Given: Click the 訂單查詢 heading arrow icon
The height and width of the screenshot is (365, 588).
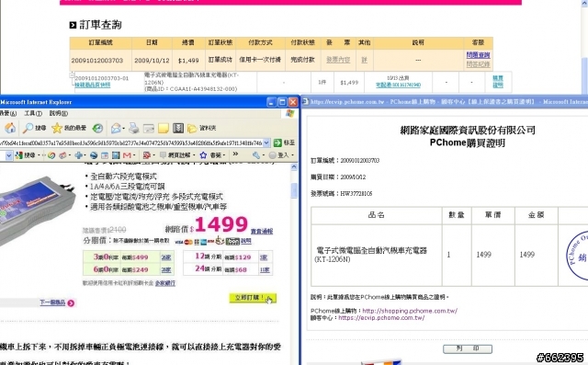Looking at the screenshot, I should click(x=73, y=25).
